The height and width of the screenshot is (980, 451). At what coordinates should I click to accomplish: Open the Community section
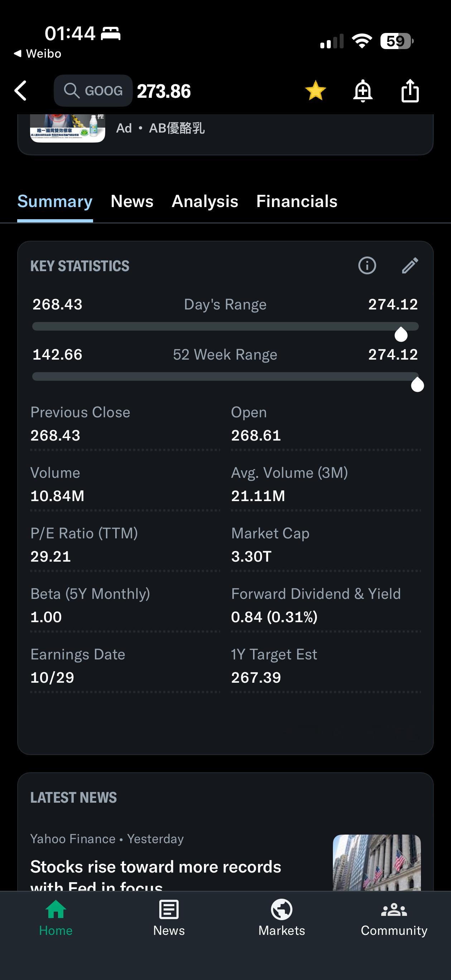[394, 918]
